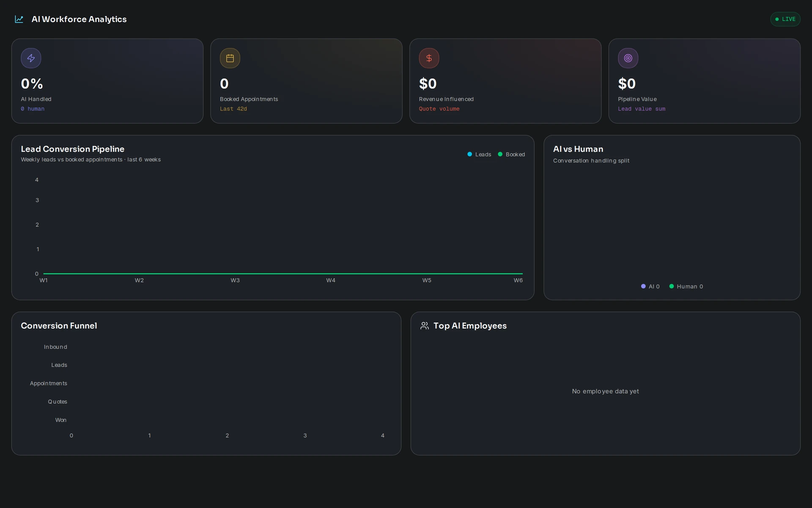Screen dimensions: 812x508
Task: Click the Quotes funnel row label
Action: tap(58, 401)
